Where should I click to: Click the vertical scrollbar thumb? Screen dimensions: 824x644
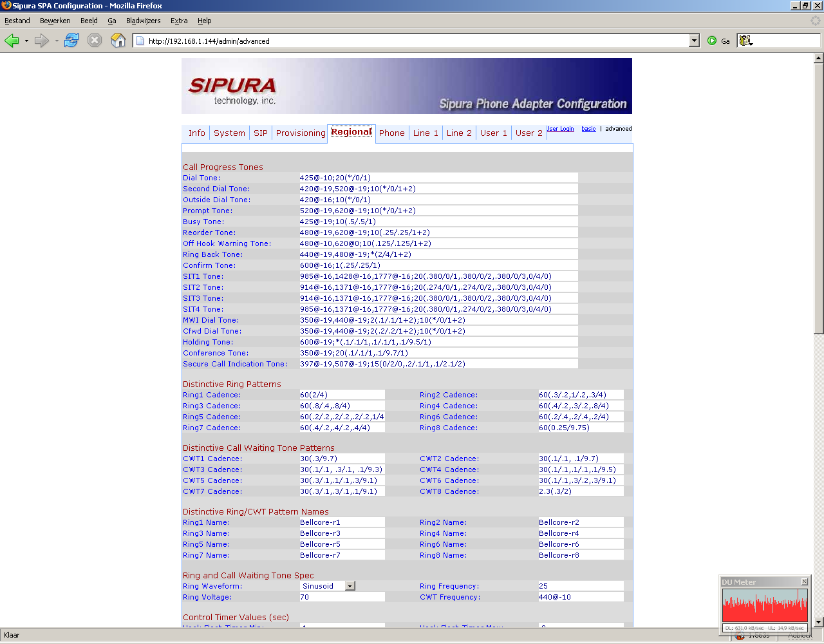click(819, 198)
